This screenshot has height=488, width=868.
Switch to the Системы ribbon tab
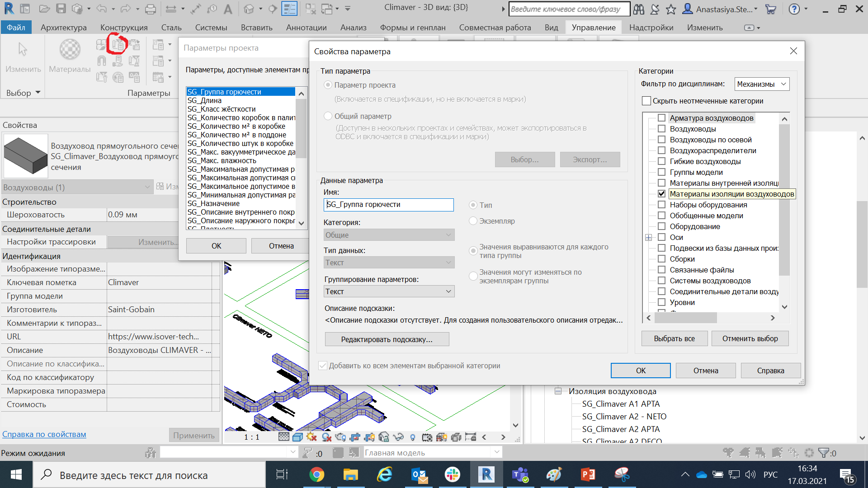[211, 28]
